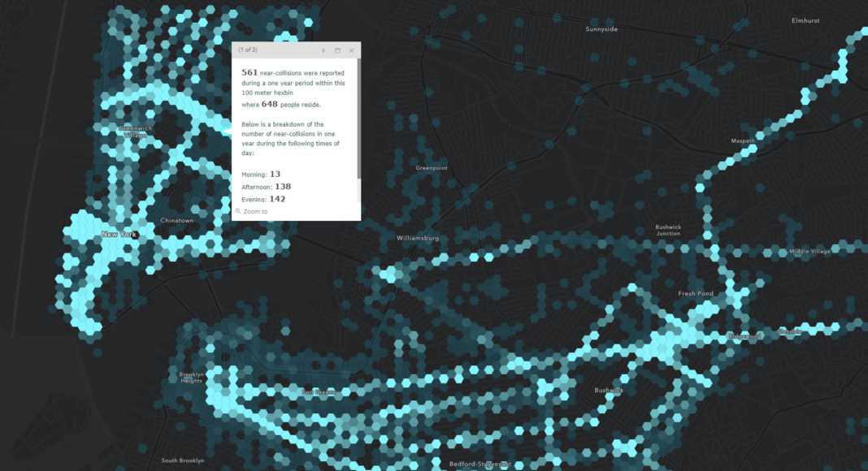Click the "Morning: 13" line

tap(261, 174)
